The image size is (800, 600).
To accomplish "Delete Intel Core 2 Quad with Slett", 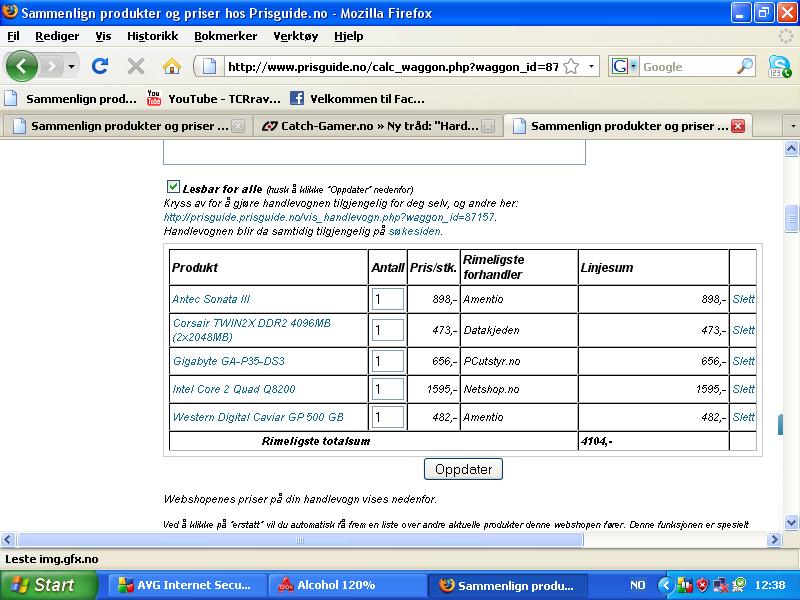I will [743, 389].
